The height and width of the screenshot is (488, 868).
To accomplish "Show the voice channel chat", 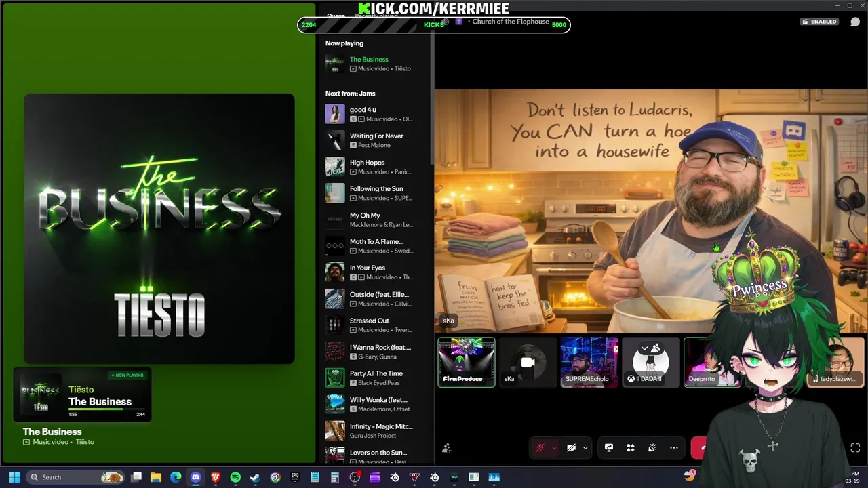I will click(855, 22).
